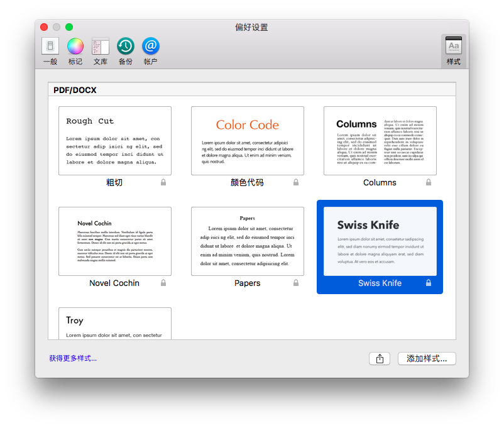This screenshot has height=428, width=504.
Task: Select the 样式 (Styles) toolbar tab
Action: click(x=453, y=51)
